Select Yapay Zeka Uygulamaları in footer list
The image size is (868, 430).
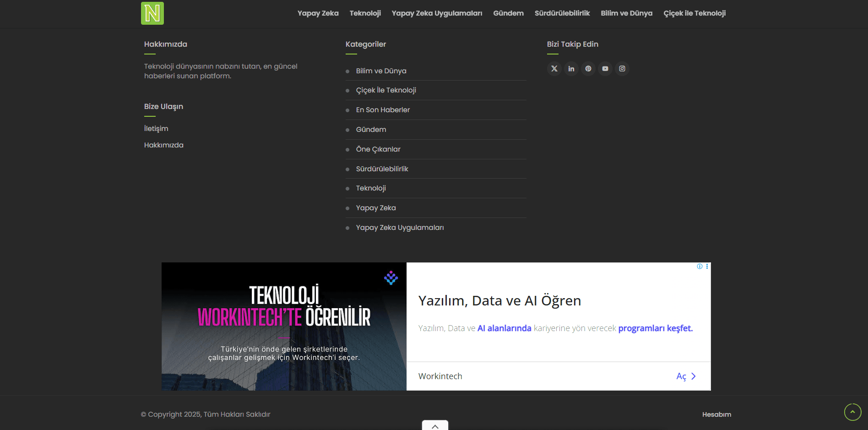click(400, 228)
